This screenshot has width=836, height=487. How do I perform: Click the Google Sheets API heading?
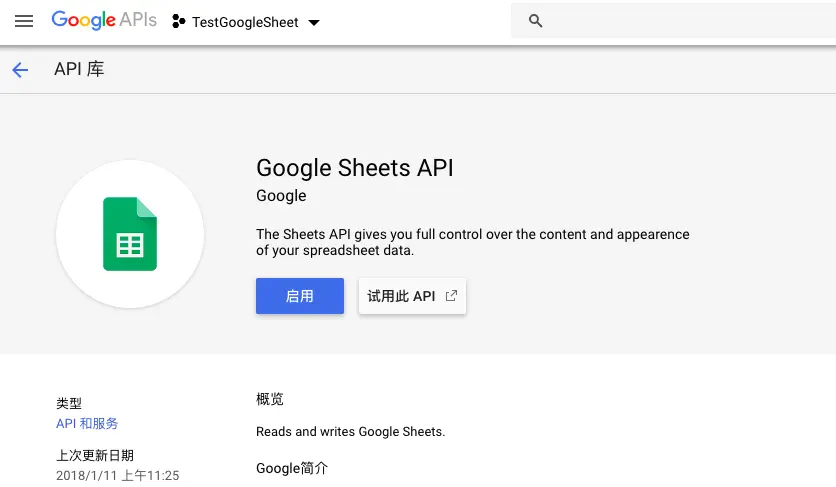tap(355, 168)
